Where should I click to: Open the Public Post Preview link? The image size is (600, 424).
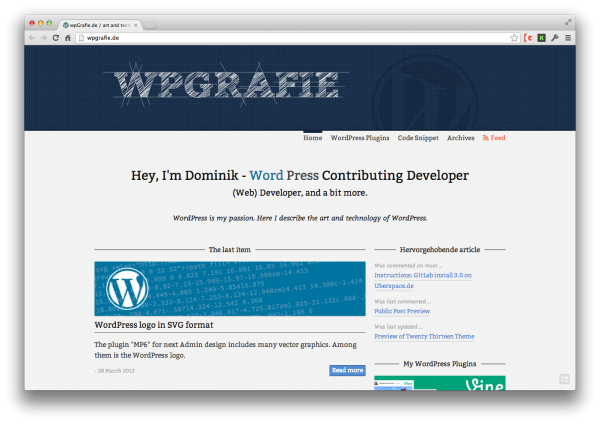tap(402, 311)
